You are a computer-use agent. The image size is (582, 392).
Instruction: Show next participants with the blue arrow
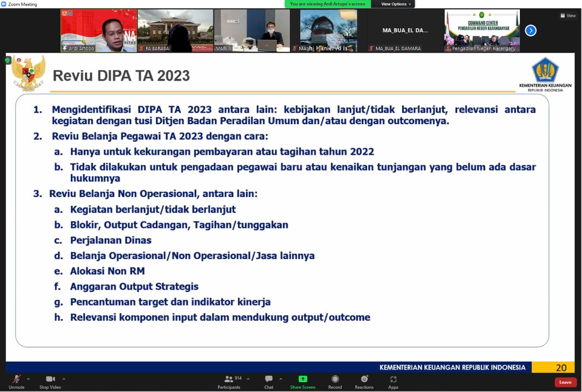tap(530, 30)
